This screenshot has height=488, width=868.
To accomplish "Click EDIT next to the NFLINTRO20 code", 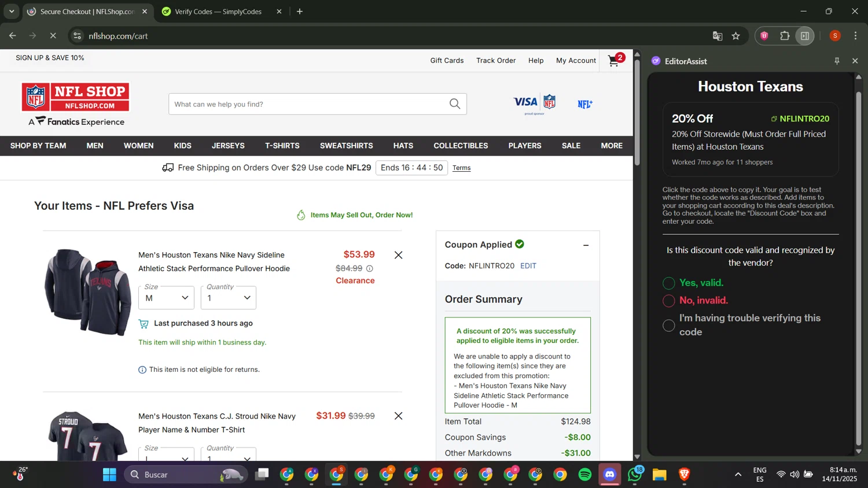I will (528, 266).
